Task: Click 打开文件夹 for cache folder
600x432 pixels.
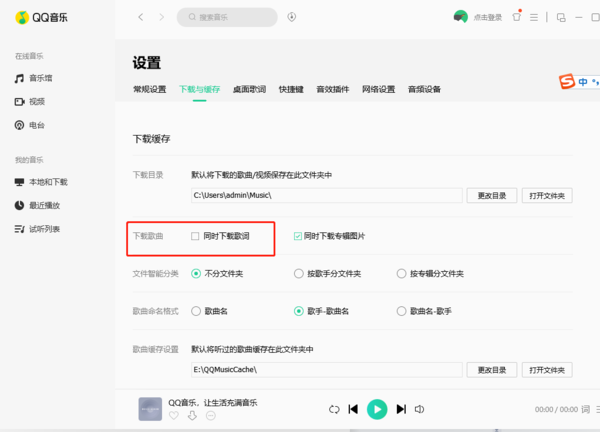Action: pos(547,369)
